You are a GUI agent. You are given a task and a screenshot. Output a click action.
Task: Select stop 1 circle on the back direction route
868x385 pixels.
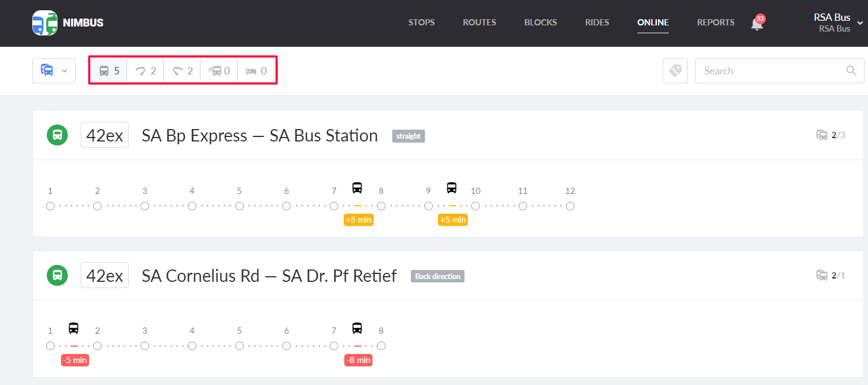point(50,346)
